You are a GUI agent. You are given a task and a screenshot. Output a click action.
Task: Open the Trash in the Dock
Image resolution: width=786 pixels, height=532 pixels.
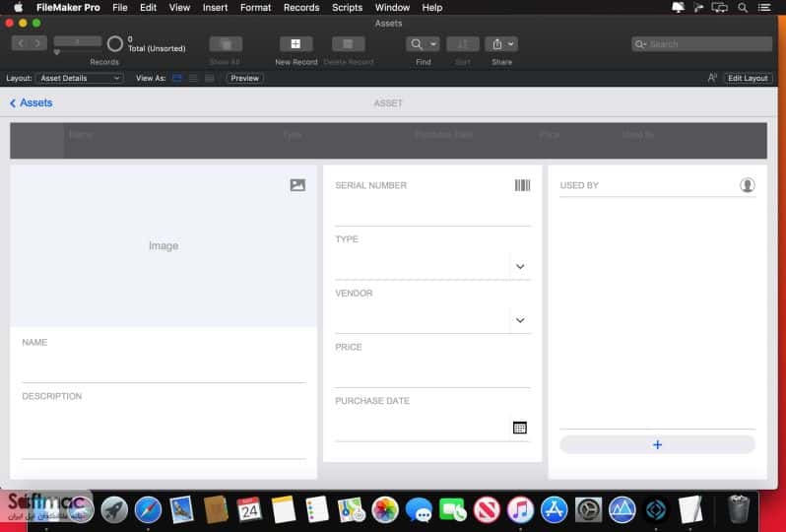[739, 510]
